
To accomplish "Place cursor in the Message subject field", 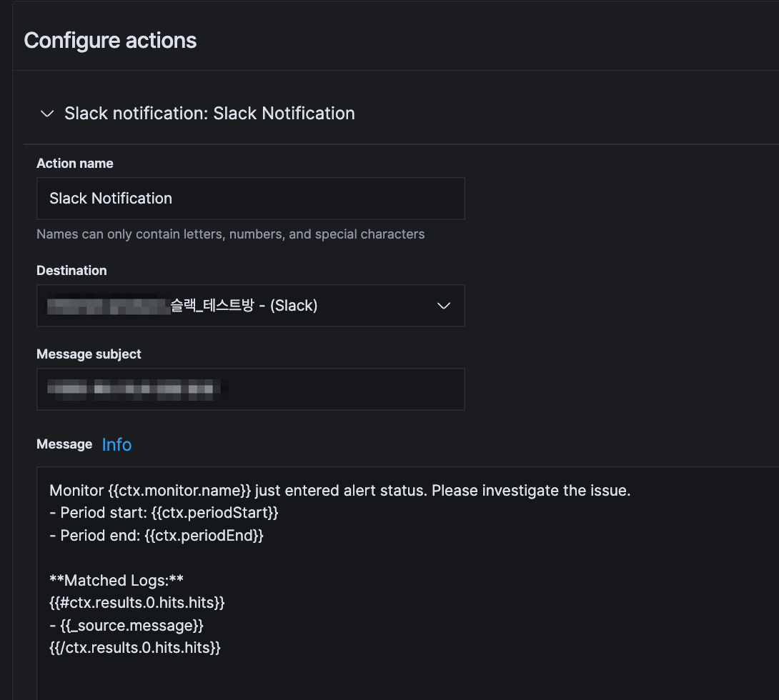I will pos(250,389).
